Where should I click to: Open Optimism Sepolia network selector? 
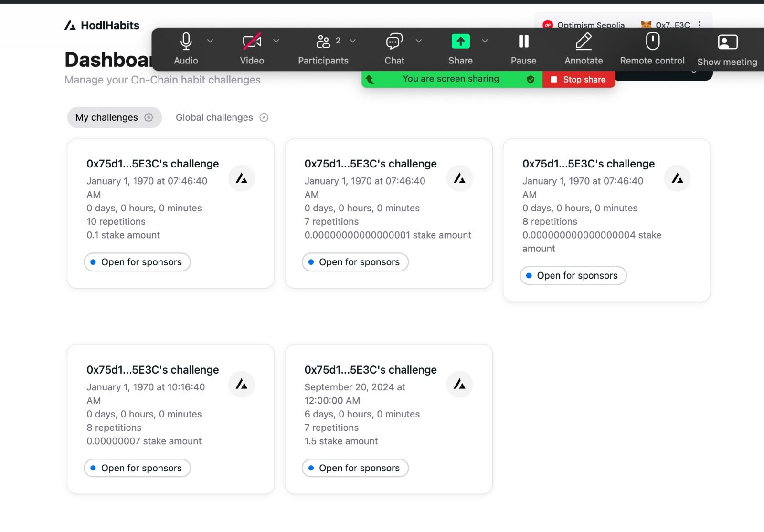[584, 25]
